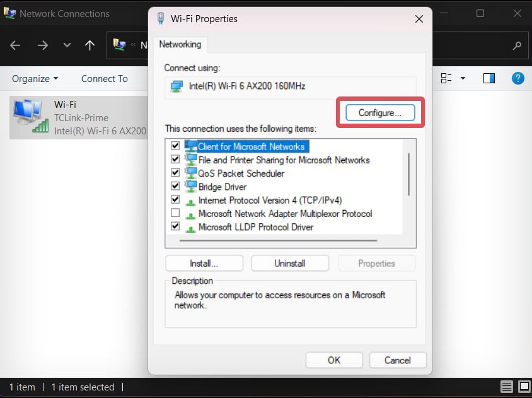Switch to the Networking tab
This screenshot has height=398, width=532.
[180, 45]
